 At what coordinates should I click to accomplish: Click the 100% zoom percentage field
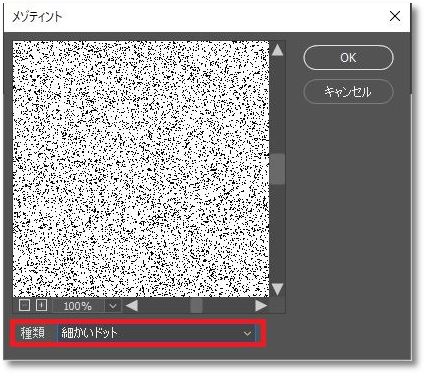(78, 306)
